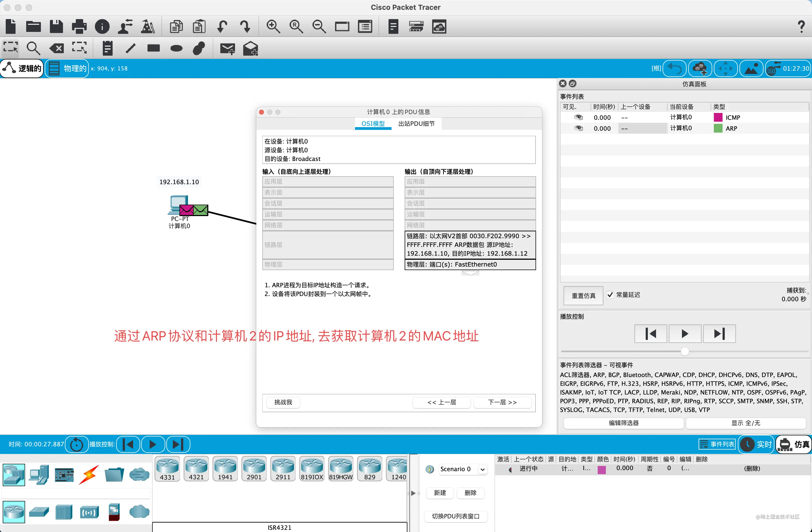The width and height of the screenshot is (812, 532).
Task: Pick the 4331 router model
Action: 167,469
